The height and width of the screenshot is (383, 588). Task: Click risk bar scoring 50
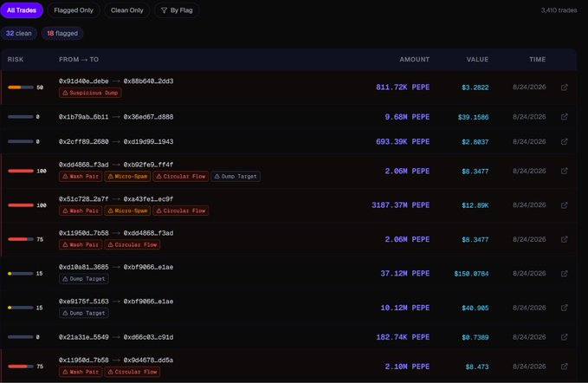click(21, 88)
